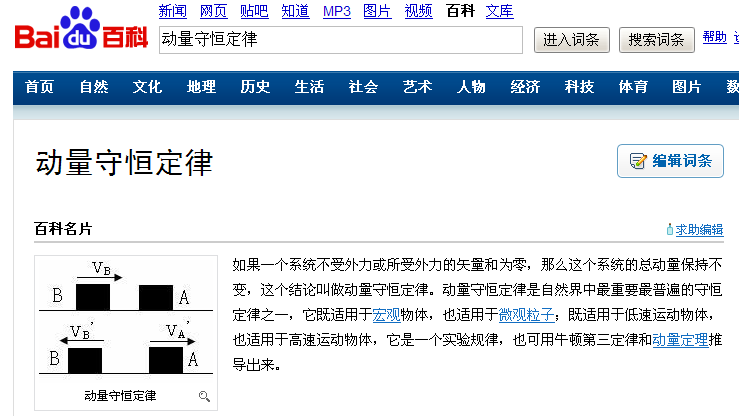The image size is (739, 416).
Task: Open the 体育 navigation category
Action: pyautogui.click(x=633, y=87)
